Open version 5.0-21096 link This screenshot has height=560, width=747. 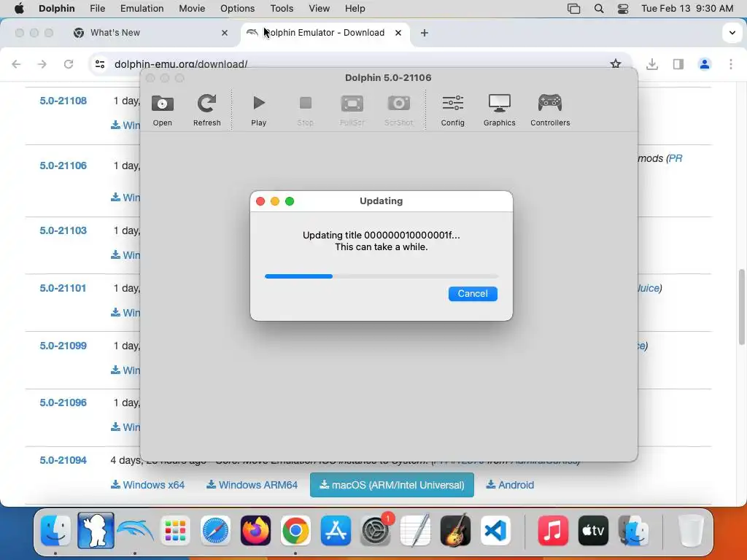(x=63, y=402)
